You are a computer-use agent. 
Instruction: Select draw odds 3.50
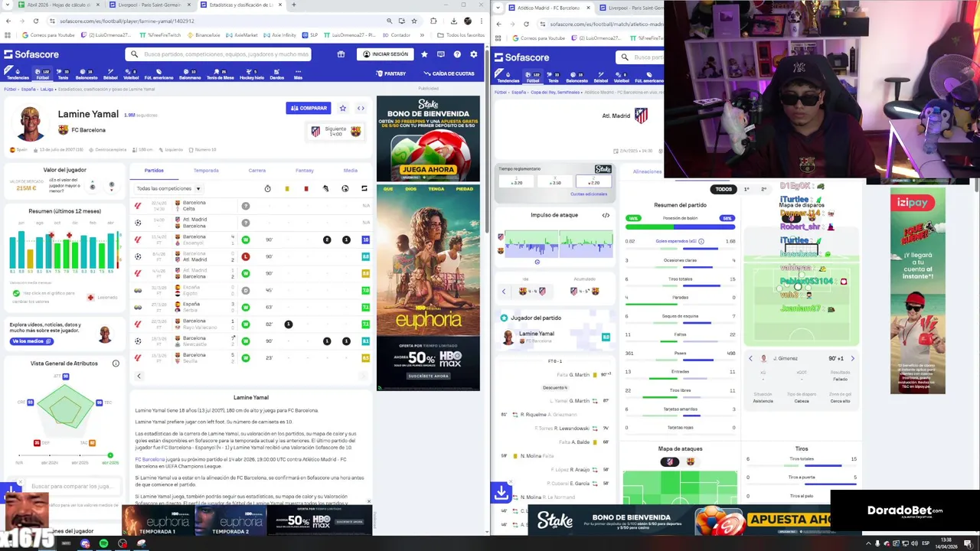click(556, 181)
